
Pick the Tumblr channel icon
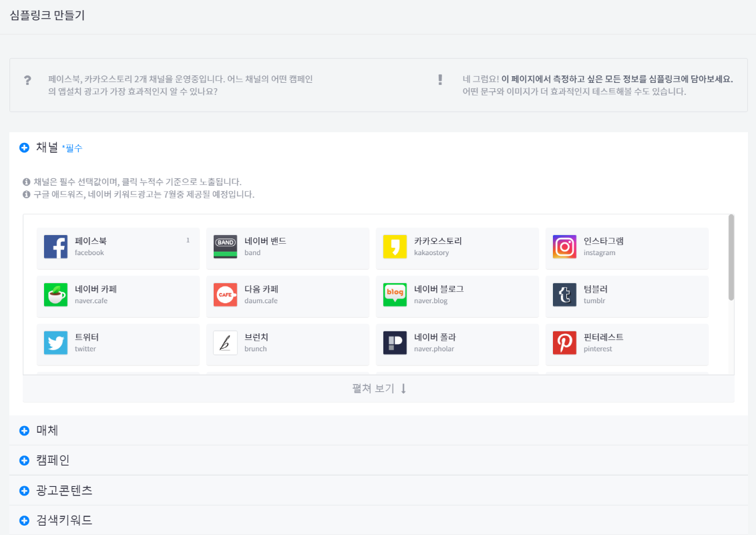coord(564,295)
